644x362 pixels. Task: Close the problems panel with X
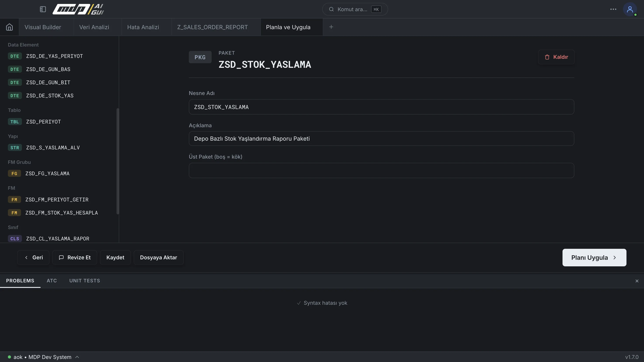[637, 281]
